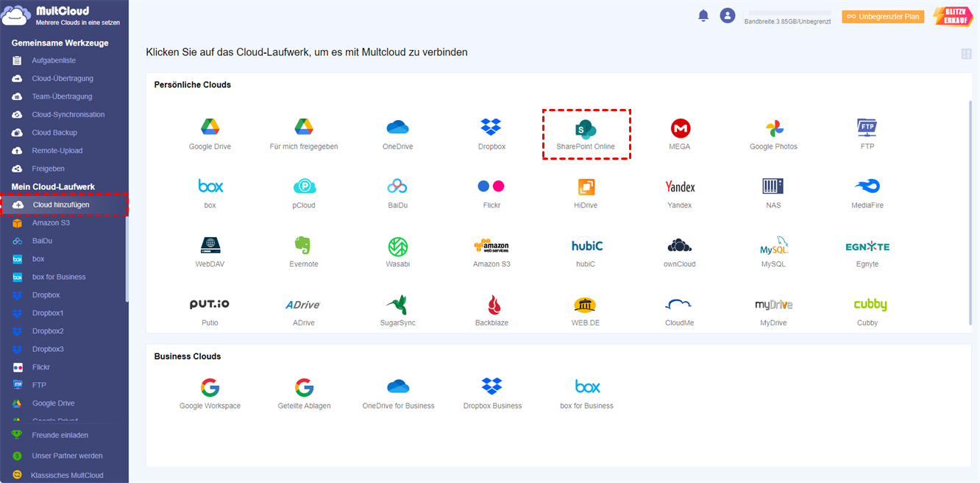Choose Dropbox in personal clouds

click(x=491, y=134)
